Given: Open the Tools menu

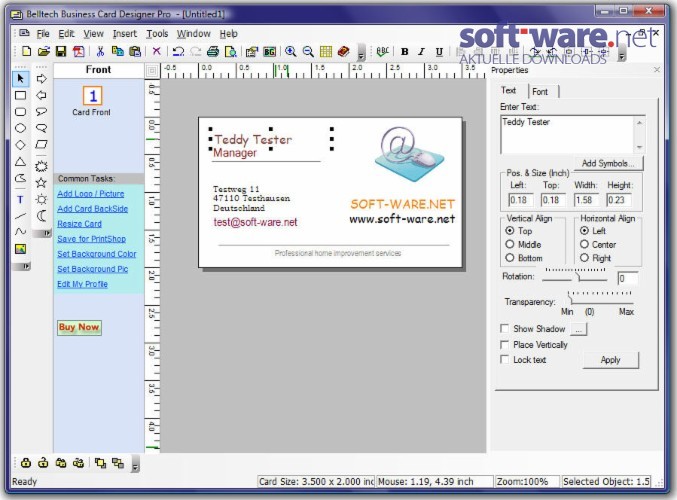Looking at the screenshot, I should [157, 34].
